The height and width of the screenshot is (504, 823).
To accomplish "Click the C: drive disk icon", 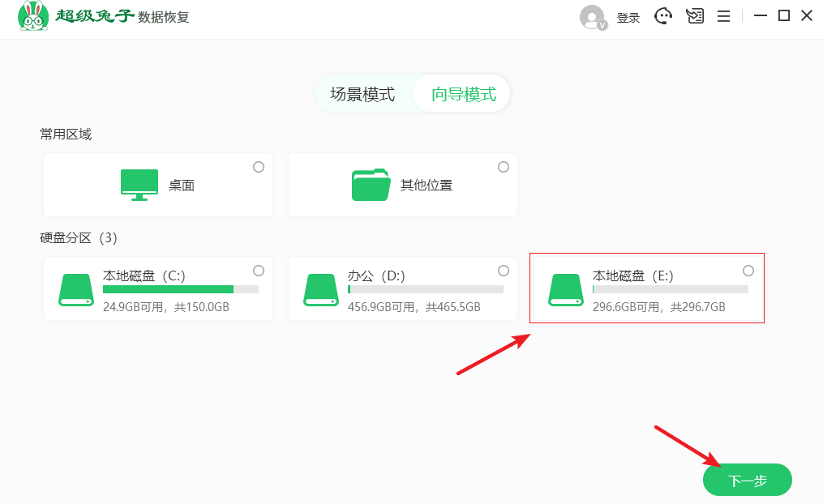I will 76,289.
